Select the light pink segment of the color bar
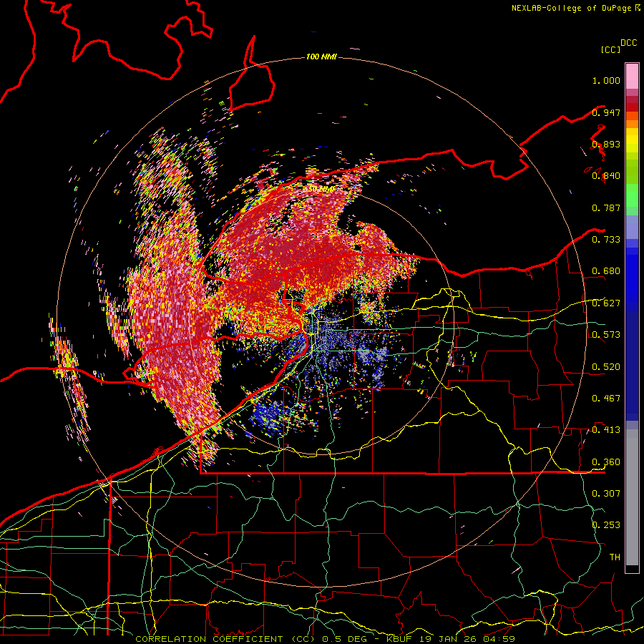The width and height of the screenshot is (644, 644). point(632,76)
